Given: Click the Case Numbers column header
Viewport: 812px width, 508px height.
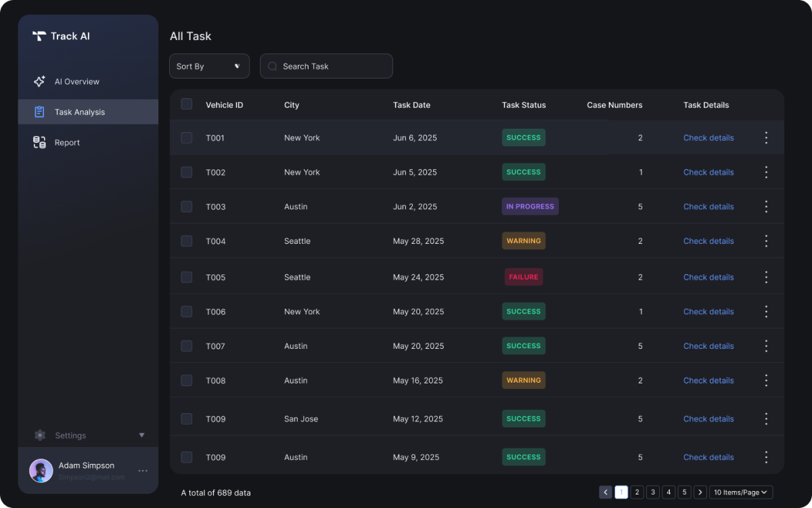Looking at the screenshot, I should tap(614, 105).
